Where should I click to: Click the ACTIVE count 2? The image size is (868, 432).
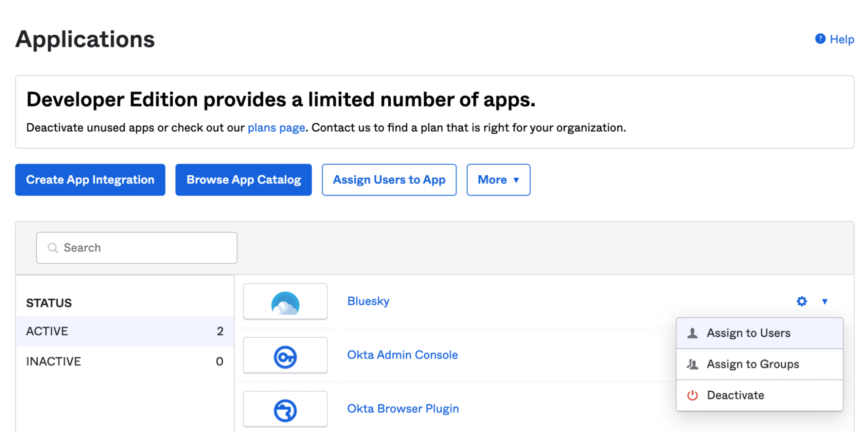click(x=220, y=331)
